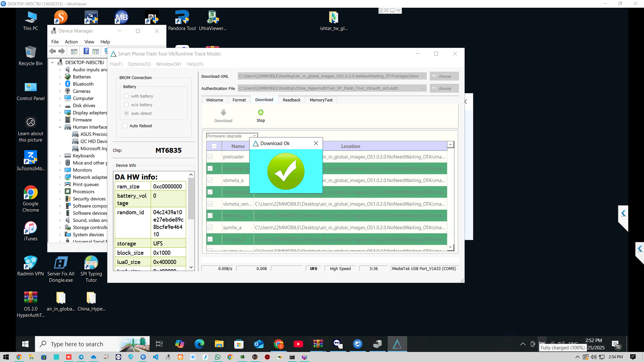Open Pandora Tool desktop shortcut
The width and height of the screenshot is (644, 362).
(182, 17)
